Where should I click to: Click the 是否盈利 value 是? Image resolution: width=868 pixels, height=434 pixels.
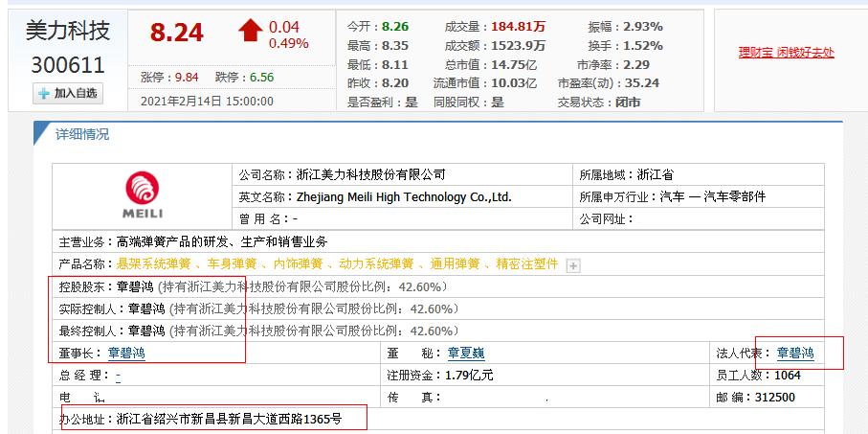click(x=412, y=102)
